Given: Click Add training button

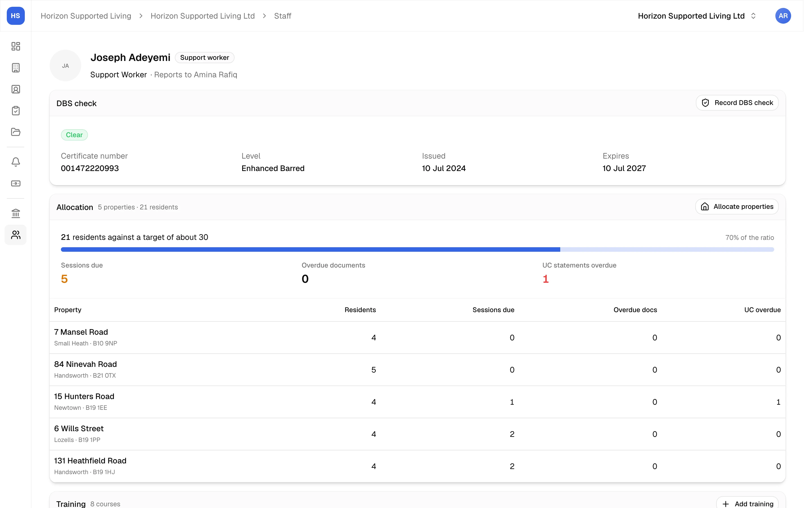Looking at the screenshot, I should pos(747,504).
